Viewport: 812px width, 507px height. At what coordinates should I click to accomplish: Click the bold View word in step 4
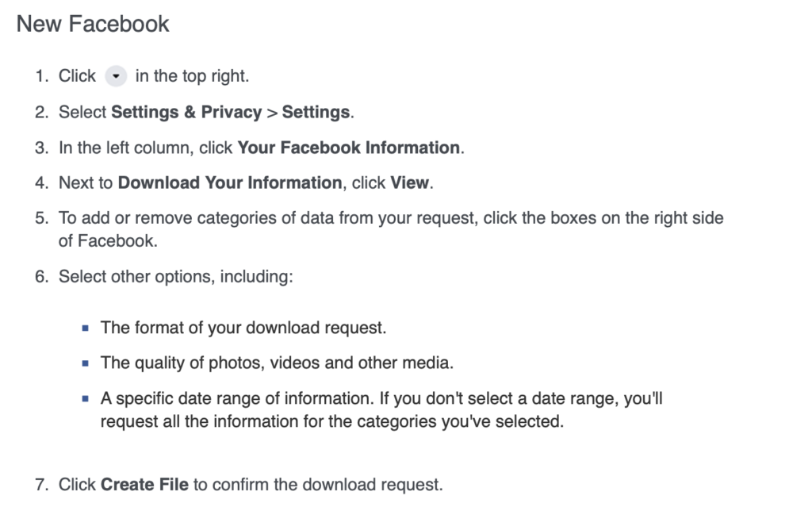[x=409, y=182]
